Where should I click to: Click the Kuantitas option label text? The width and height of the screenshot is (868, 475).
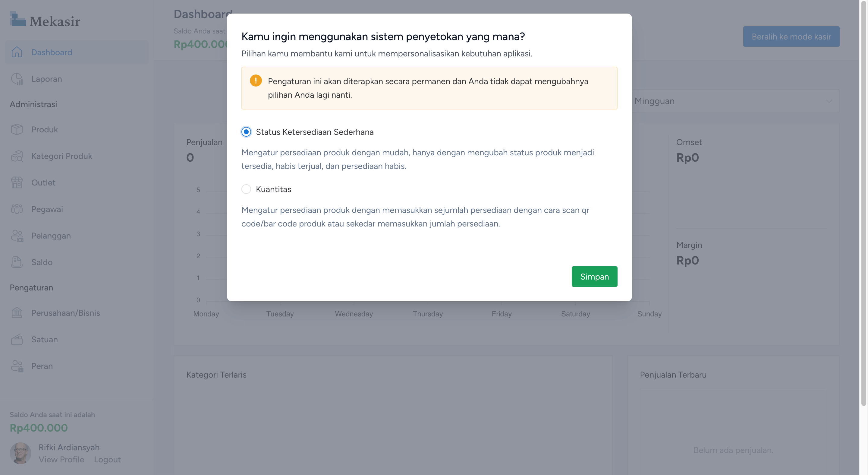273,189
